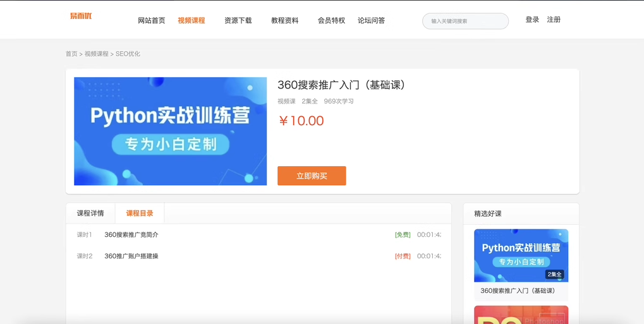This screenshot has height=324, width=644.
Task: Open SEO优化 breadcrumb category
Action: 128,54
